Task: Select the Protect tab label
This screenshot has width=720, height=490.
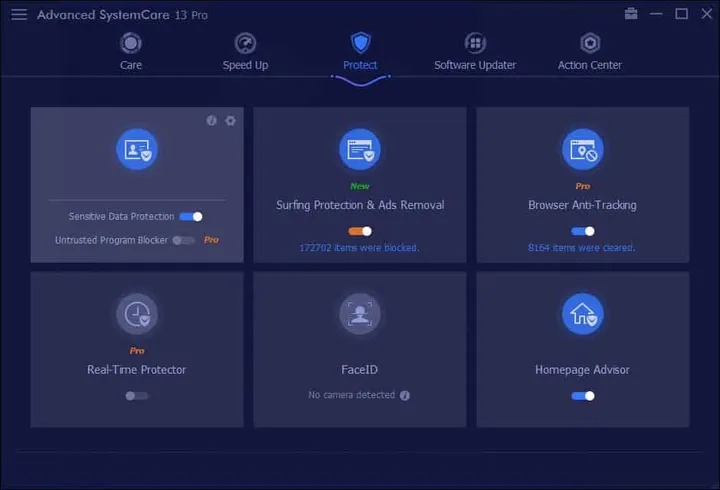Action: pyautogui.click(x=360, y=65)
